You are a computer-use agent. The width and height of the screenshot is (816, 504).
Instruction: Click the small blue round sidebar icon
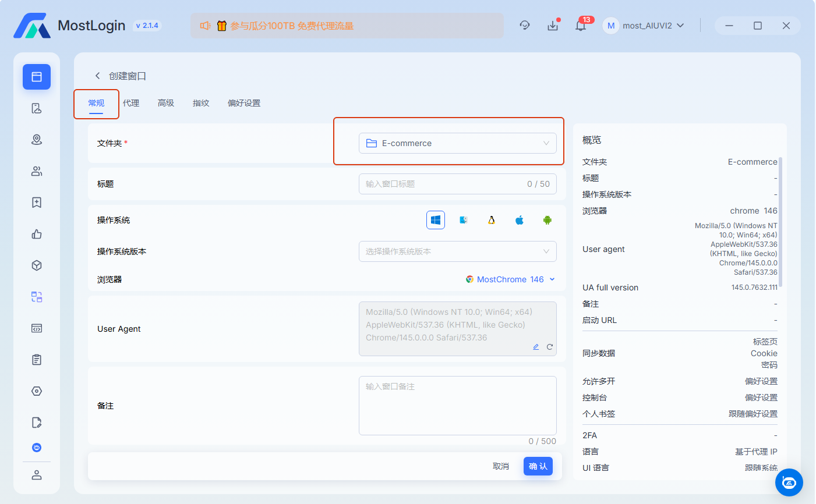[x=37, y=448]
